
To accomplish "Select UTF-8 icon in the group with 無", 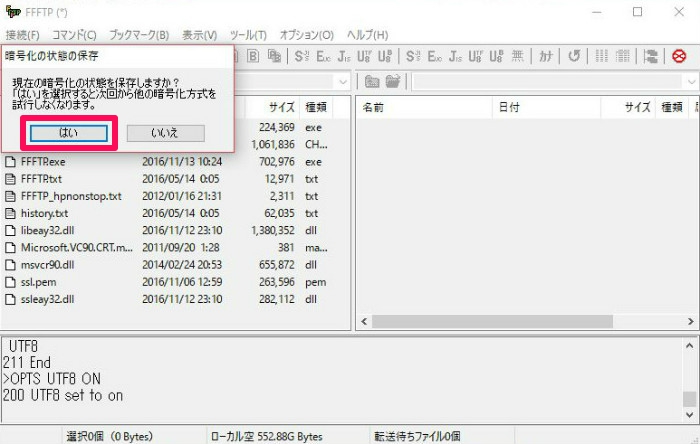I will (475, 56).
